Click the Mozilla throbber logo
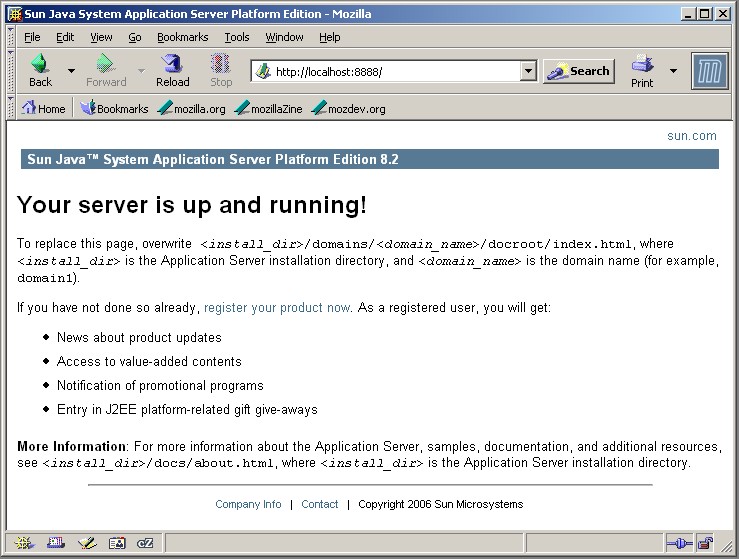739x559 pixels. pyautogui.click(x=709, y=71)
